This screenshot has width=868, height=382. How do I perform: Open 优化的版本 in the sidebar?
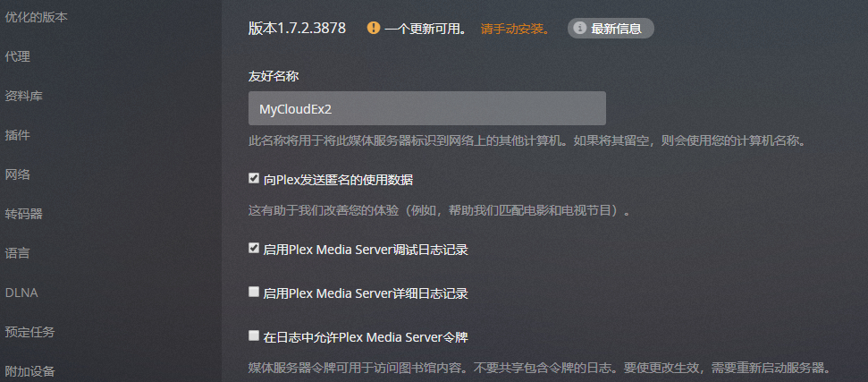click(x=36, y=17)
